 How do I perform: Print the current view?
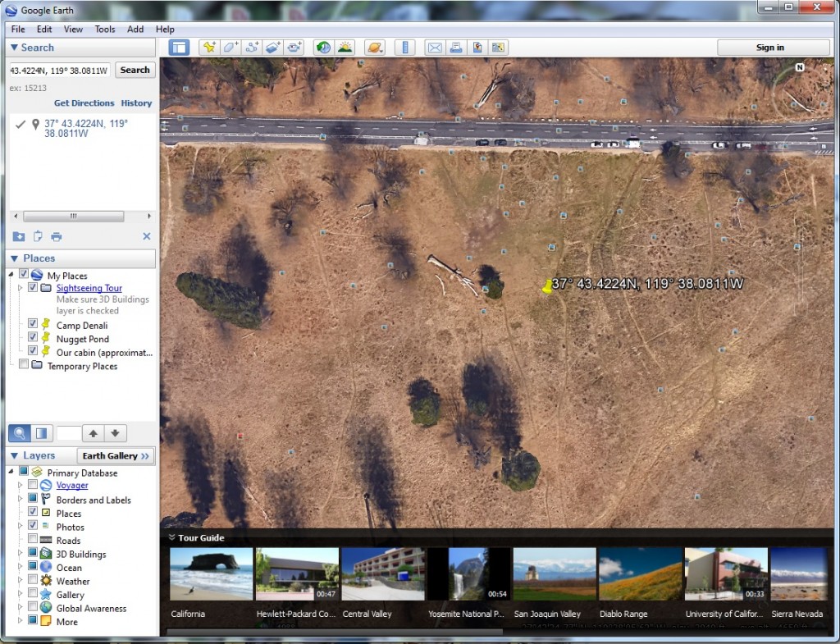(456, 47)
